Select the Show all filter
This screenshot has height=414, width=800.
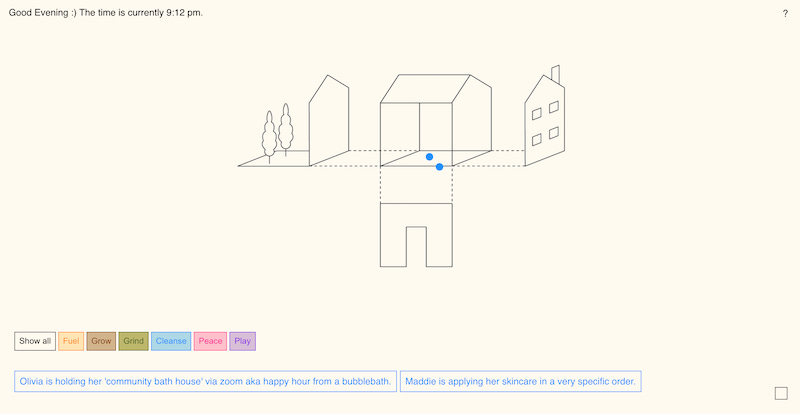click(35, 341)
